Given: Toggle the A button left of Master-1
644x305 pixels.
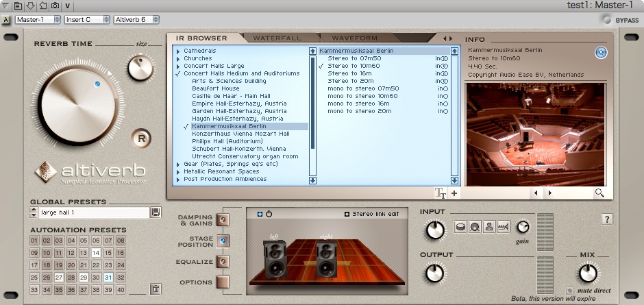Looking at the screenshot, I should tap(5, 19).
